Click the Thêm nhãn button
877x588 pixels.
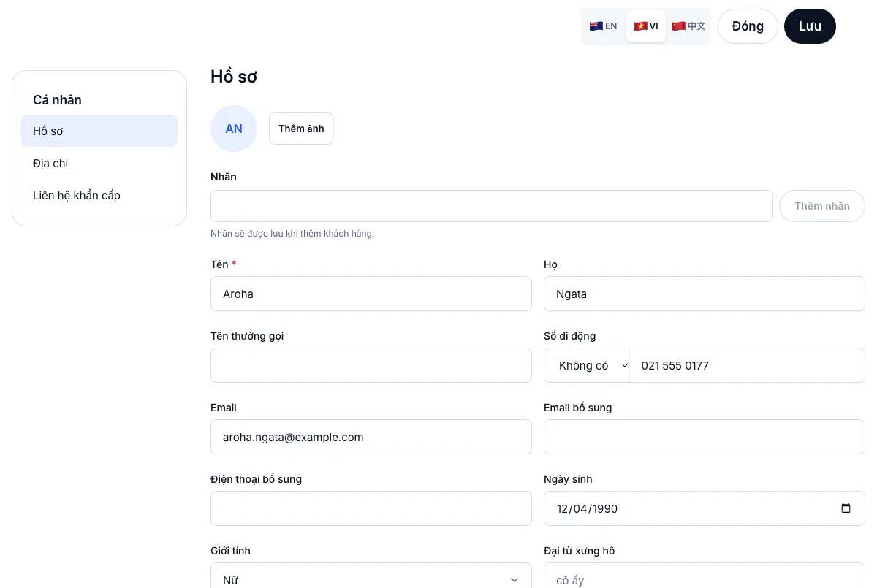click(822, 206)
